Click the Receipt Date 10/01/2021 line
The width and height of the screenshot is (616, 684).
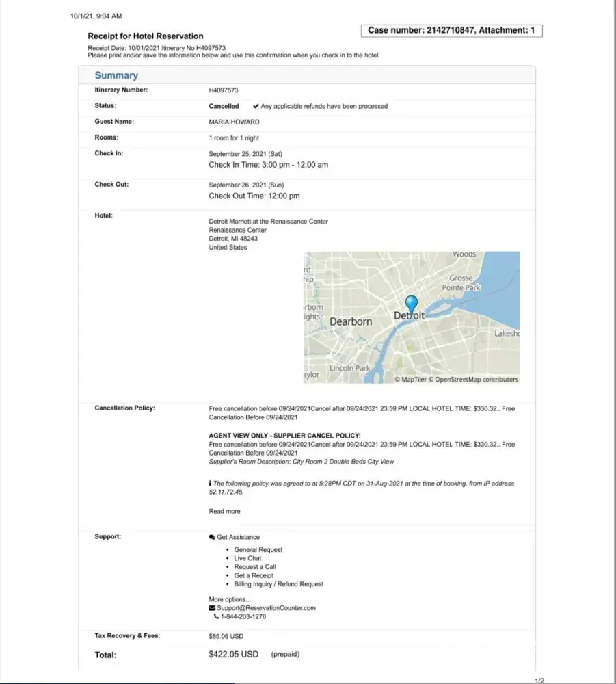(x=157, y=48)
